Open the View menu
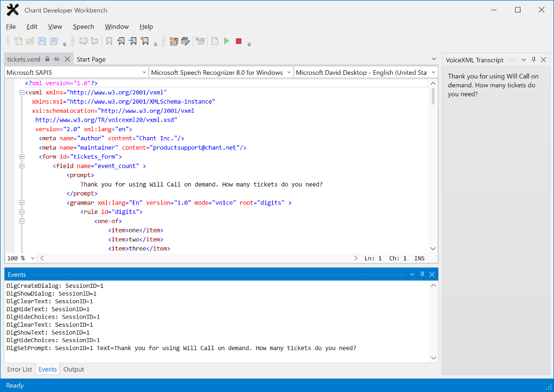Image resolution: width=554 pixels, height=392 pixels. click(55, 26)
